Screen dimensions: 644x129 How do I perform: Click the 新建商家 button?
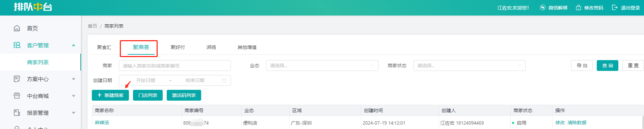click(x=110, y=95)
